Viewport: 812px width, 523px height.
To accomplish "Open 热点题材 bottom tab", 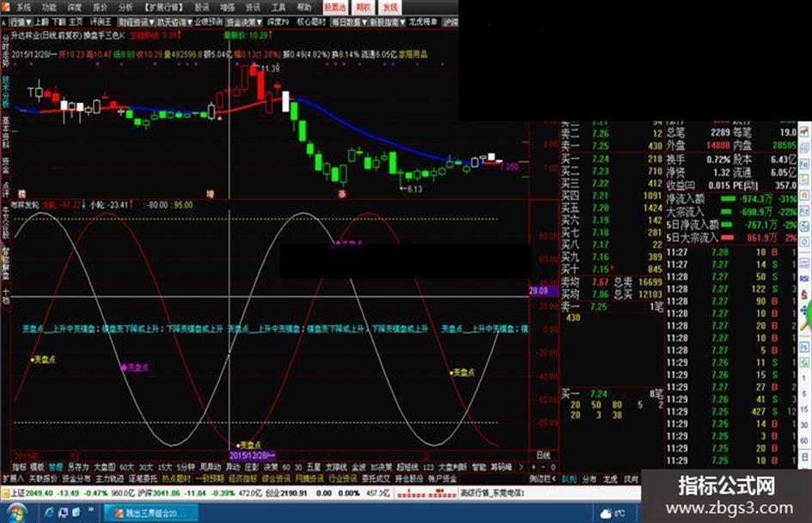I will click(177, 479).
